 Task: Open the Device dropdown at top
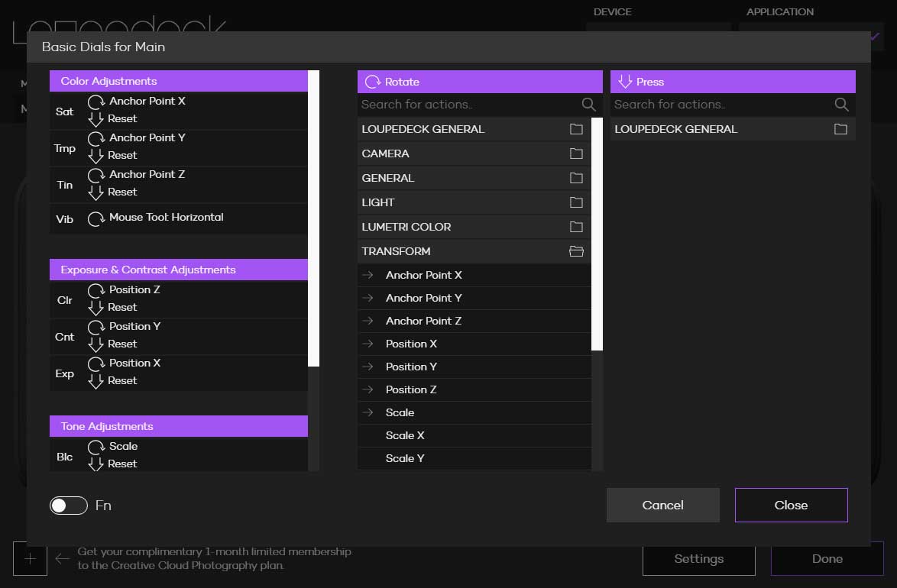click(x=659, y=27)
